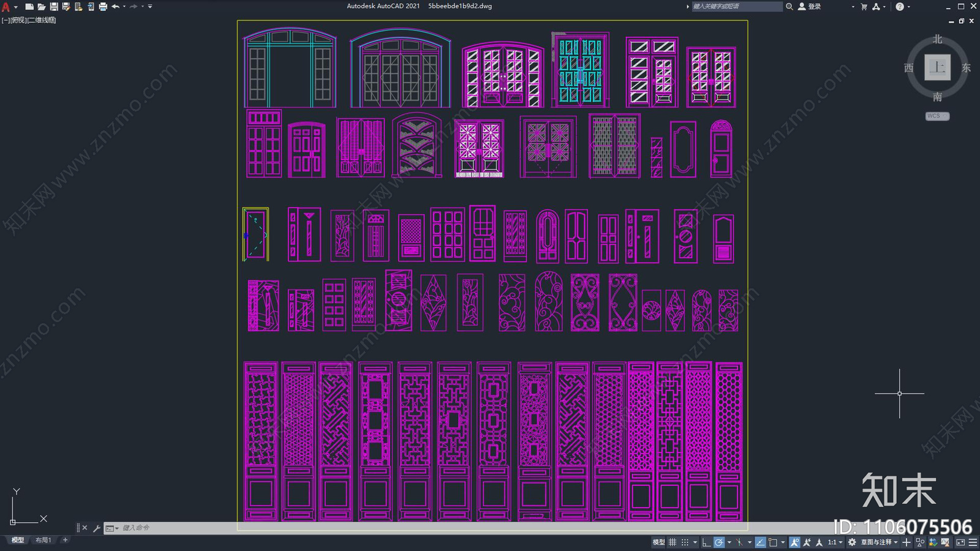The image size is (980, 551).
Task: Open from Web & Mobile icon
Action: (x=78, y=7)
